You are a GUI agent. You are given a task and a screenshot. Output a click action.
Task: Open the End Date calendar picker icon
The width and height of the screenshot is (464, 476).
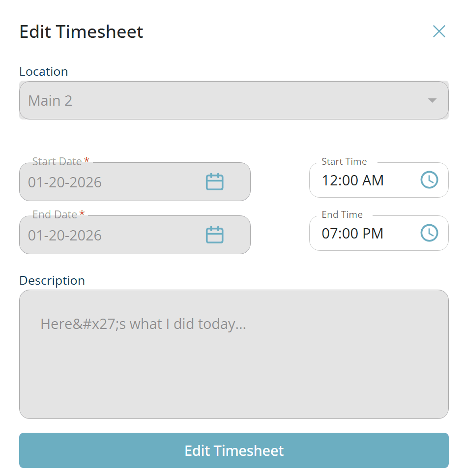click(x=214, y=235)
